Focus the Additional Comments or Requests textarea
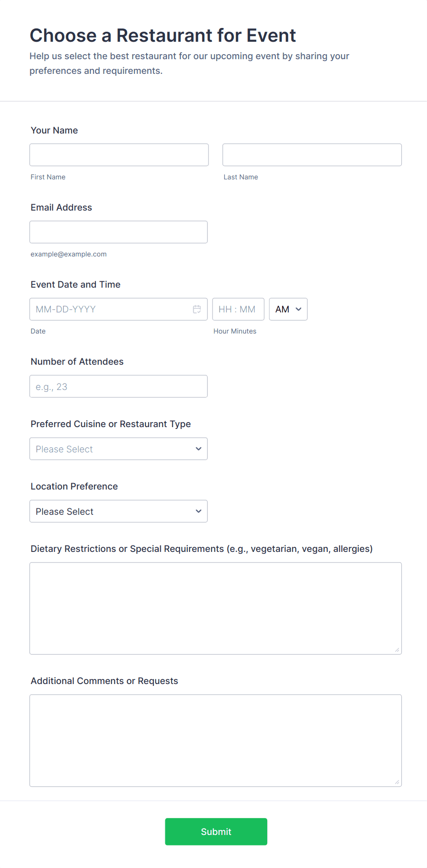The height and width of the screenshot is (868, 427). [215, 740]
